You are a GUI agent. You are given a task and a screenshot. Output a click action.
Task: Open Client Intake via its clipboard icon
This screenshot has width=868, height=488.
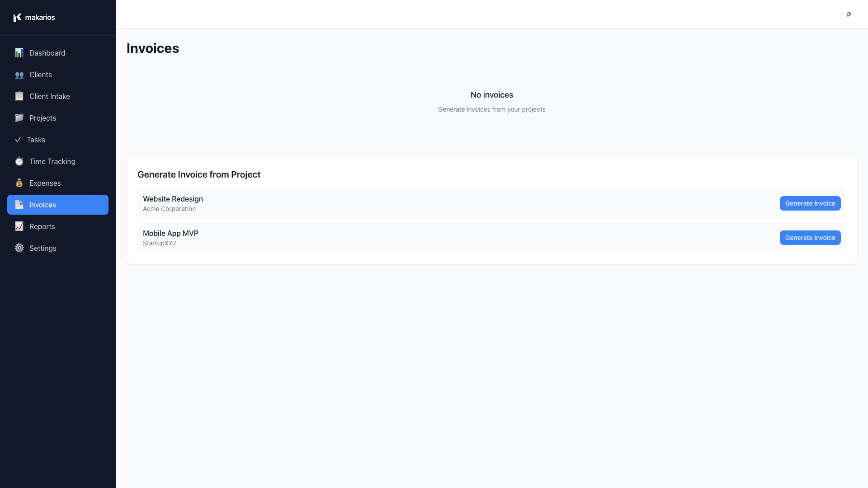click(19, 96)
